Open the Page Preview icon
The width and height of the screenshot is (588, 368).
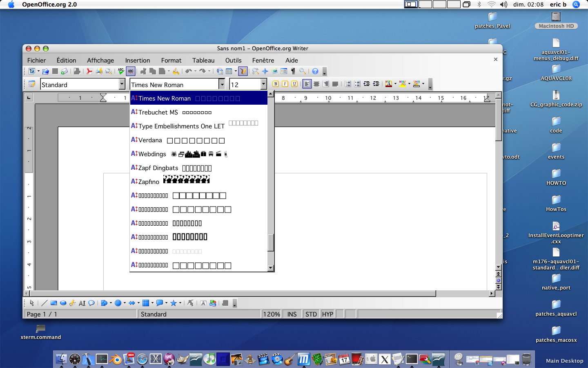point(109,71)
